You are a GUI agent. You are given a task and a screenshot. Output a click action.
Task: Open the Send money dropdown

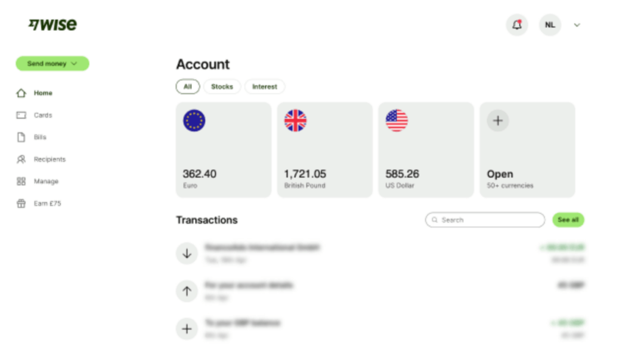(x=52, y=64)
